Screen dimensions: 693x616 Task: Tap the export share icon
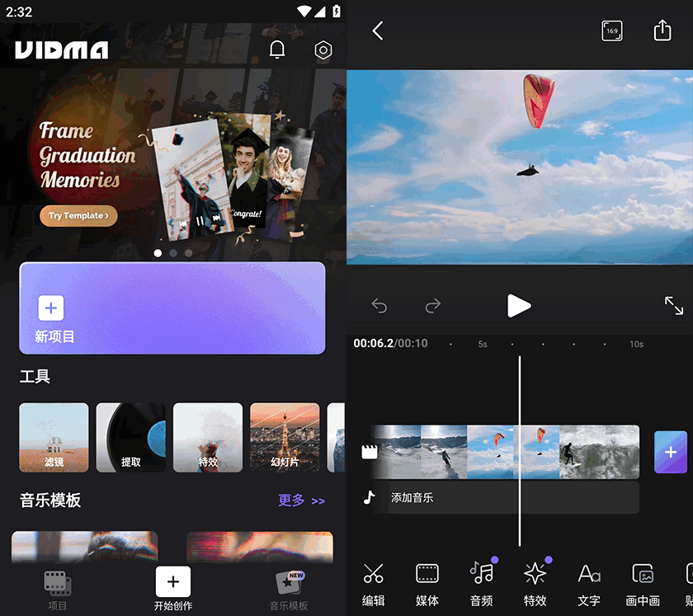pyautogui.click(x=662, y=31)
